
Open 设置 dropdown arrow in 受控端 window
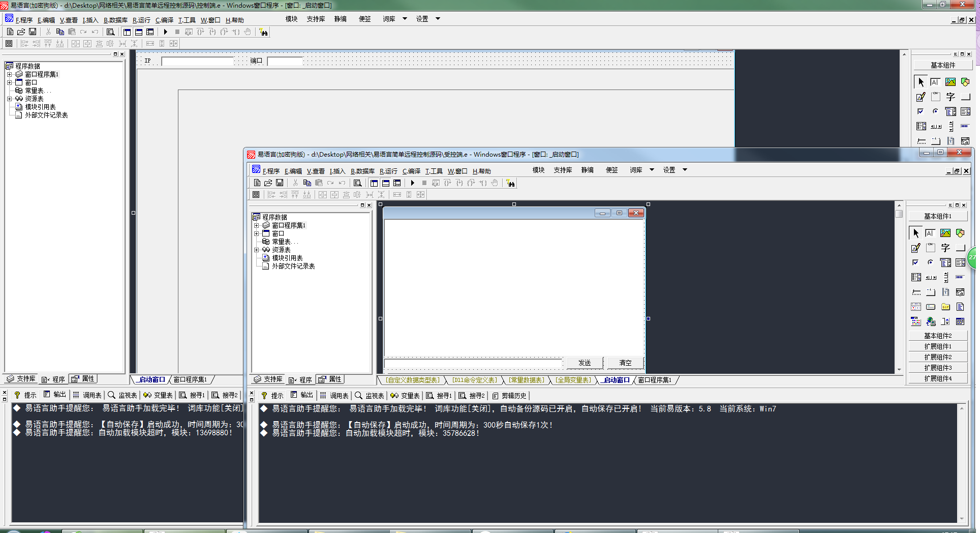tap(685, 170)
